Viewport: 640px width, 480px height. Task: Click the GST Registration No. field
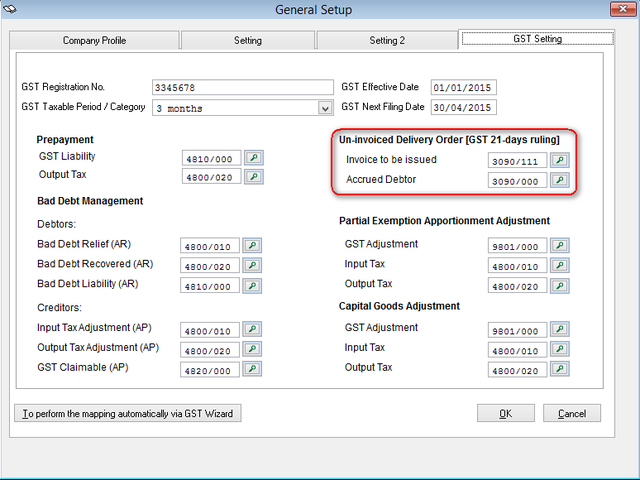pyautogui.click(x=242, y=88)
